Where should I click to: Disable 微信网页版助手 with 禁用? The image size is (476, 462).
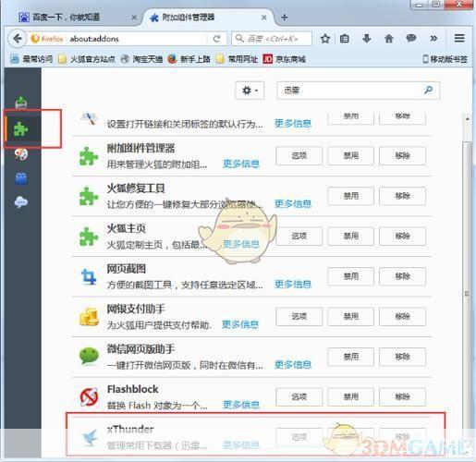351,357
